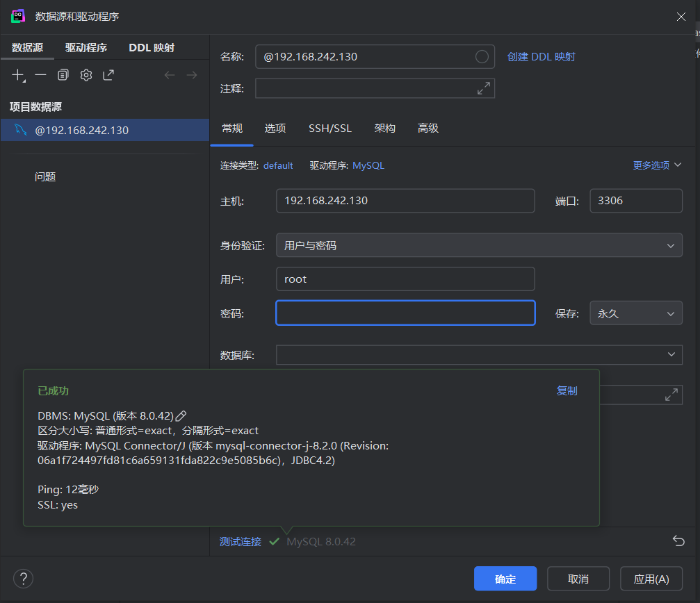Viewport: 700px width, 603px height.
Task: Click the MySQL driver link
Action: [x=368, y=165]
